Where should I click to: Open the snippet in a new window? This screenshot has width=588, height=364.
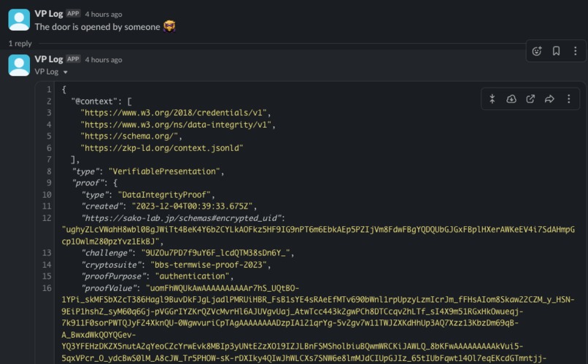click(x=530, y=99)
